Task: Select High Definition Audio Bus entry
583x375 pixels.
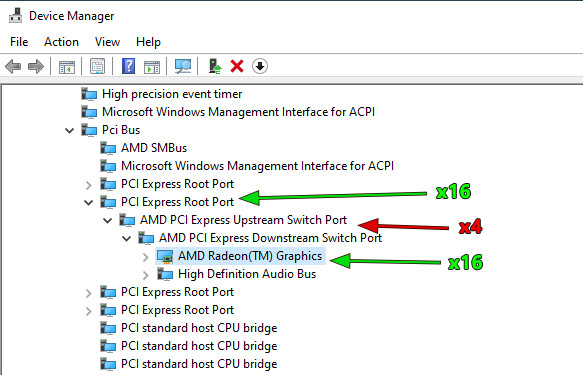Action: point(247,274)
